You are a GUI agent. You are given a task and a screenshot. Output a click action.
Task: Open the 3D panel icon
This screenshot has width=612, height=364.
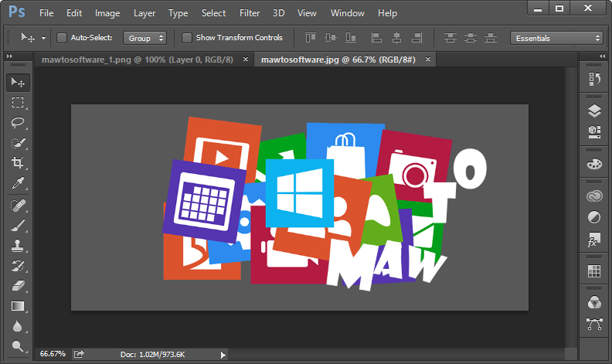tap(594, 131)
